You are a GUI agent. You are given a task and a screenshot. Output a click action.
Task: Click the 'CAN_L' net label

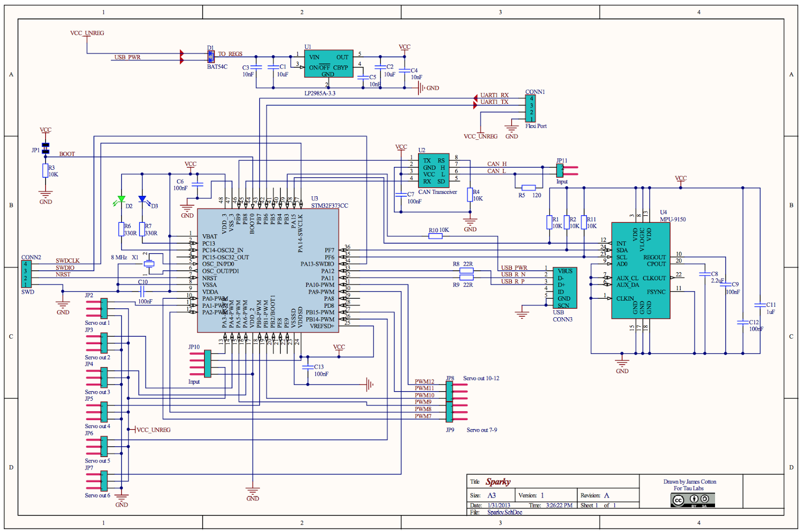(496, 171)
